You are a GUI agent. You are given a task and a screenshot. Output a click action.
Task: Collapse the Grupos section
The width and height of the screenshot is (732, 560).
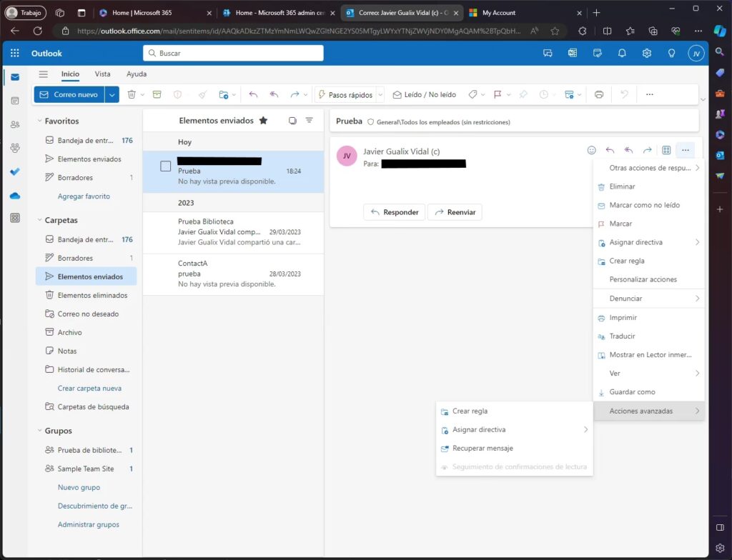pos(39,431)
